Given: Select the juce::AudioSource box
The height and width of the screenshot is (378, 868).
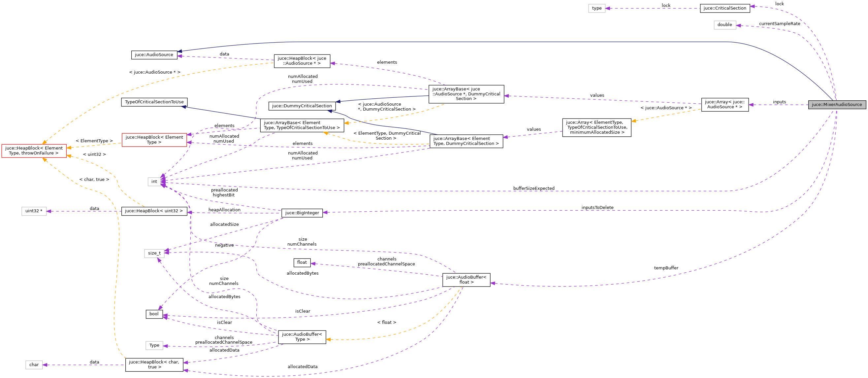Looking at the screenshot, I should 154,54.
